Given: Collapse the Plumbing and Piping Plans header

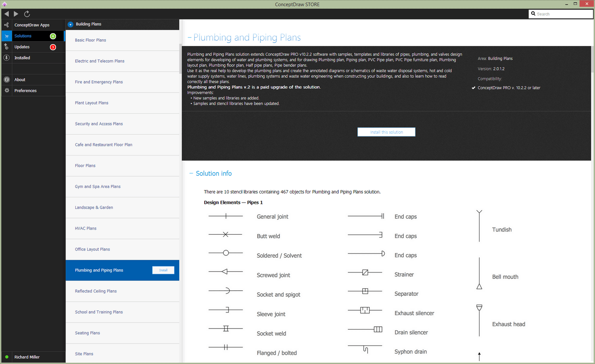Looking at the screenshot, I should click(190, 38).
